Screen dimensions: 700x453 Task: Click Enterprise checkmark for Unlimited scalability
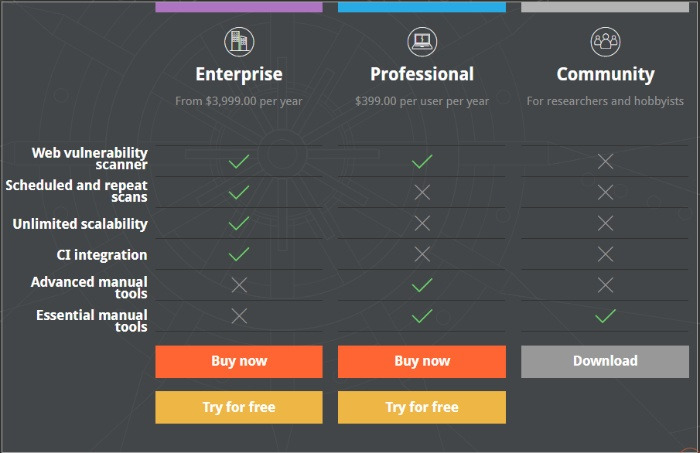[239, 223]
